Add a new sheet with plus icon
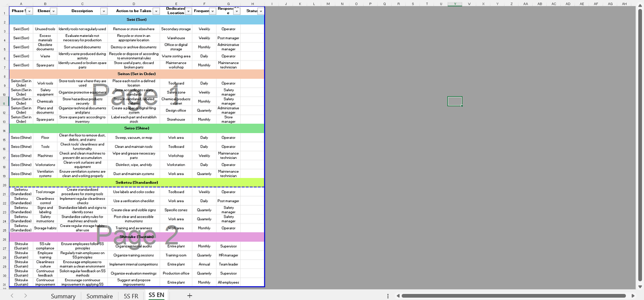 pyautogui.click(x=189, y=296)
